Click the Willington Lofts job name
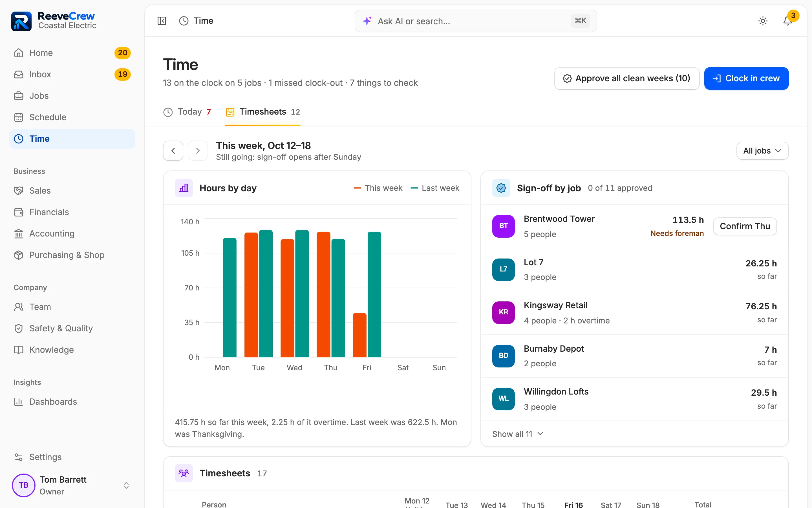Viewport: 812px width, 508px height. coord(556,392)
